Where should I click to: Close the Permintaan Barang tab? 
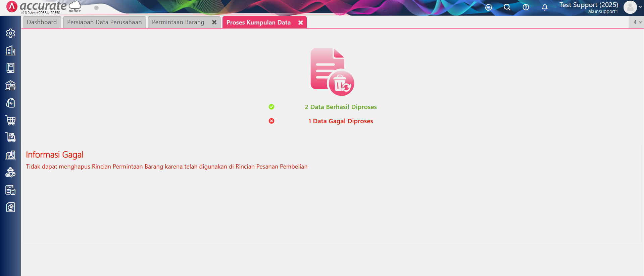pos(214,22)
